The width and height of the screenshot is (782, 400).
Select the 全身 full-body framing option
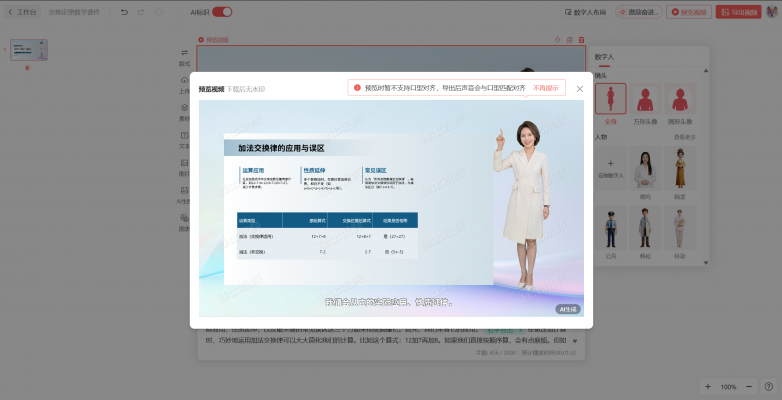coord(610,99)
